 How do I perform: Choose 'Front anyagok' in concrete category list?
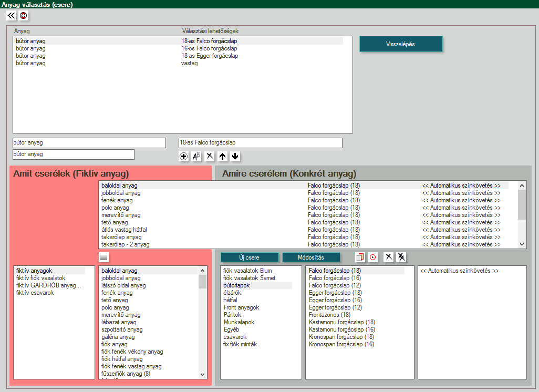[x=241, y=307]
